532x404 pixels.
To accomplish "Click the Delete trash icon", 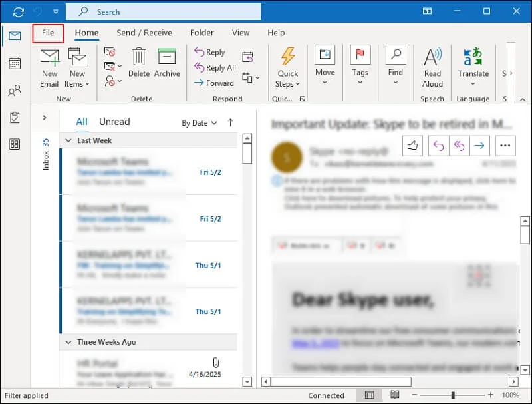I will 139,63.
